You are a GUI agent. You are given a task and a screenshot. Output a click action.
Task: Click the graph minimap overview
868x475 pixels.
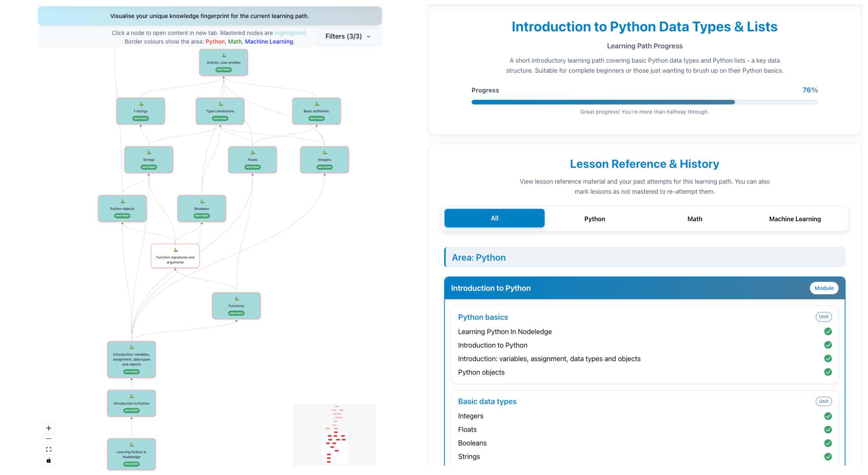[335, 435]
